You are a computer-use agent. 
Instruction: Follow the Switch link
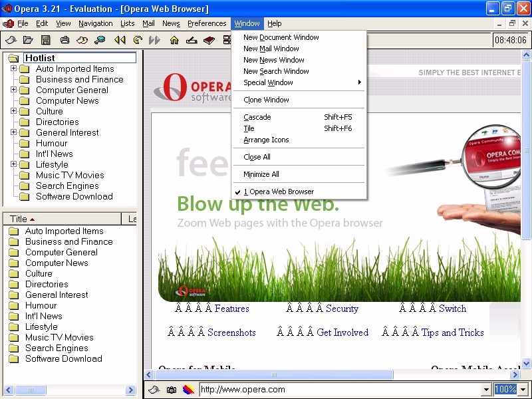452,309
